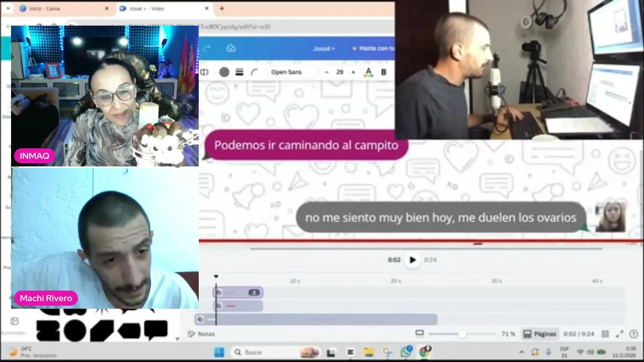Increase font size with plus button
Screen dimensions: 644x362
[353, 72]
